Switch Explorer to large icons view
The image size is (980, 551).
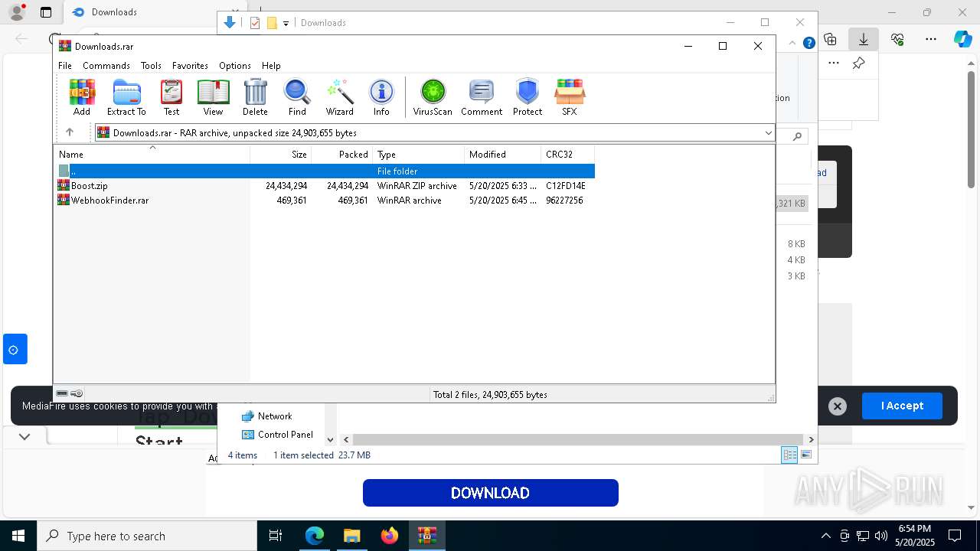coord(806,455)
